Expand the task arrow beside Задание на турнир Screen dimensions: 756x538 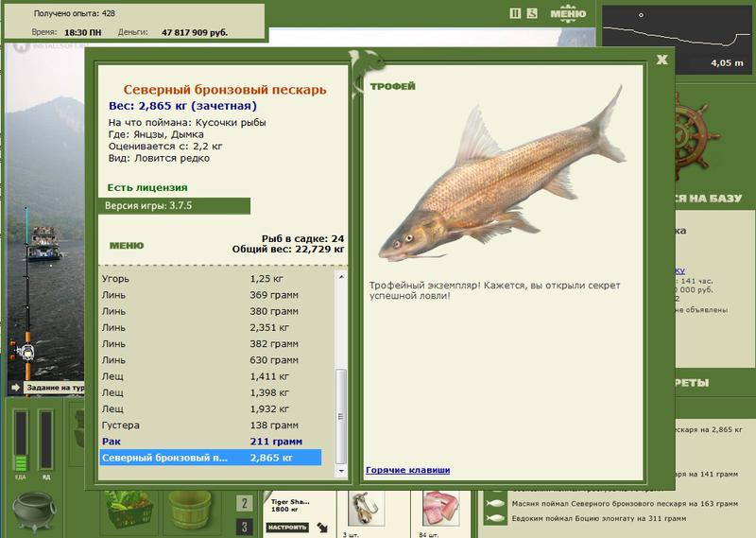(x=15, y=387)
